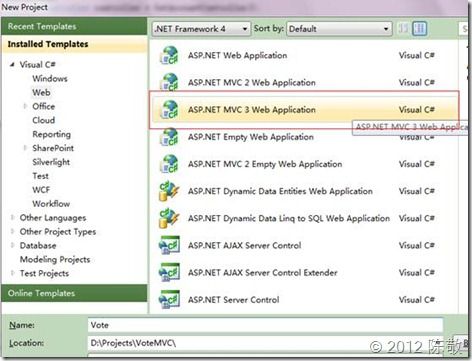Select the Modeling Projects node

coord(55,260)
